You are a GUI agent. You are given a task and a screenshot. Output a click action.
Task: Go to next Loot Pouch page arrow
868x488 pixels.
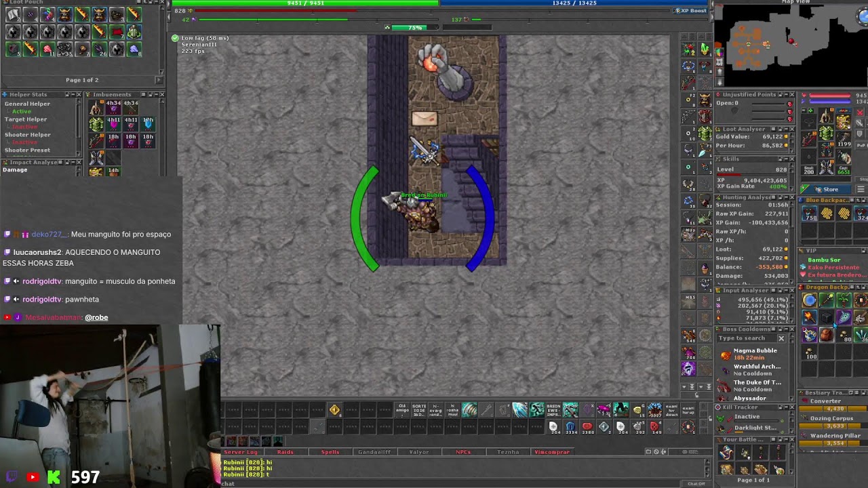pos(159,80)
